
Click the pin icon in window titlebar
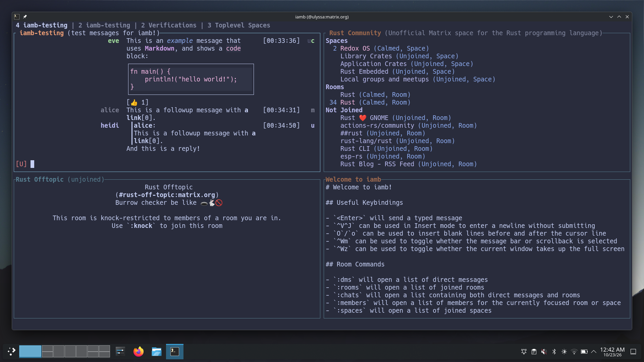click(x=25, y=17)
